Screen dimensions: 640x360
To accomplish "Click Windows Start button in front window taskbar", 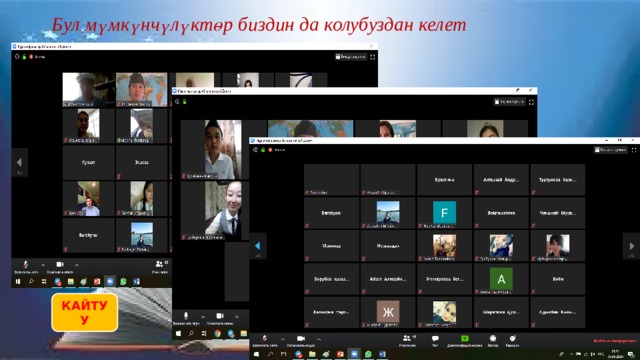I will (x=256, y=354).
